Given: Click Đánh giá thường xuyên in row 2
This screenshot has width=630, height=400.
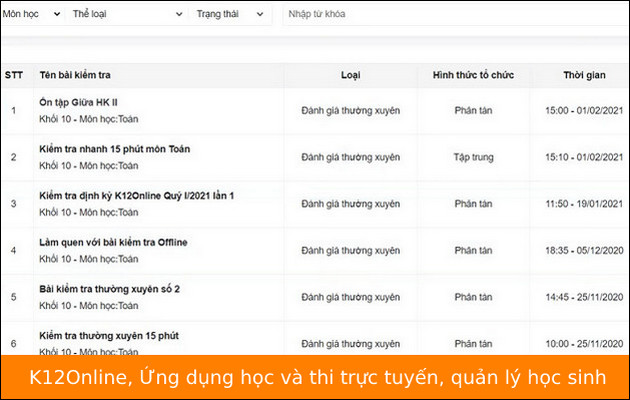Looking at the screenshot, I should tap(351, 157).
